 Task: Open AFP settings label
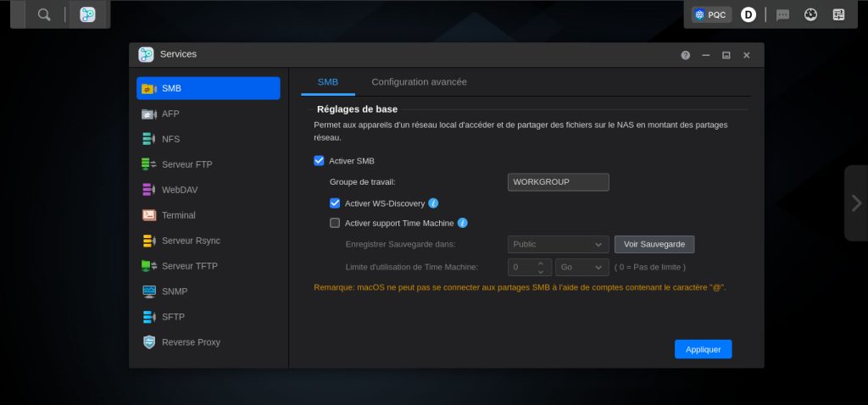[170, 114]
